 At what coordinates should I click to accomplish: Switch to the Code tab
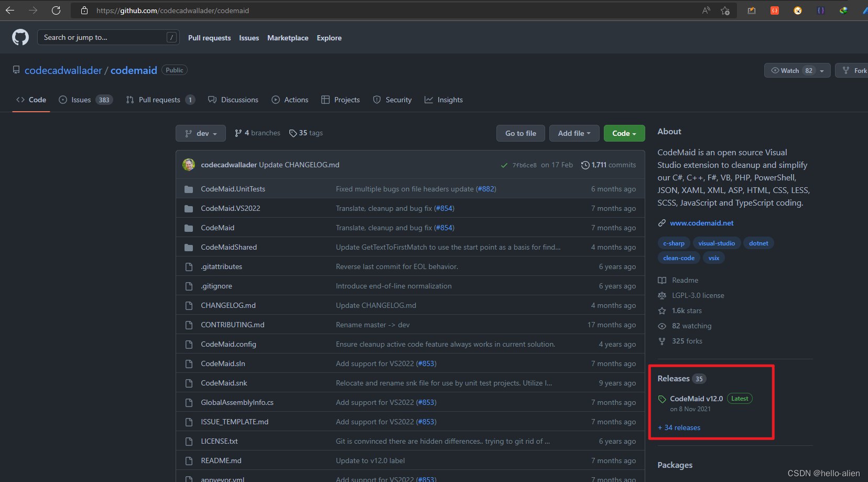[x=31, y=100]
